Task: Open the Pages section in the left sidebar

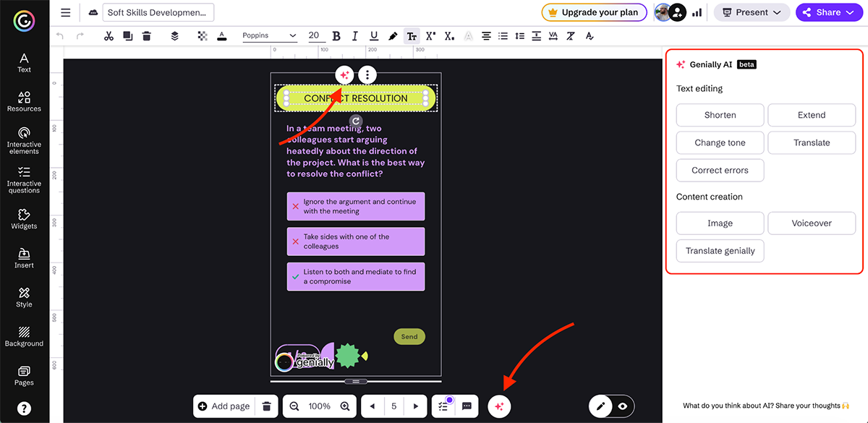Action: coord(24,376)
